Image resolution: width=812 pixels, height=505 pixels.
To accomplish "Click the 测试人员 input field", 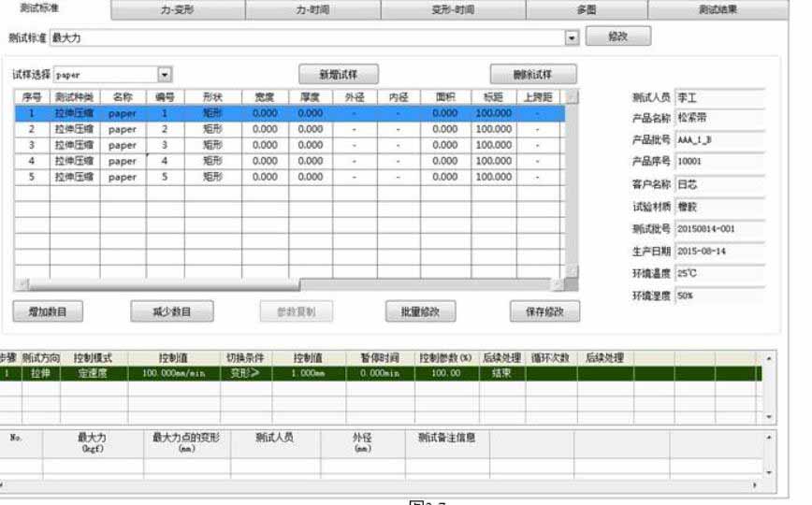I will (719, 96).
